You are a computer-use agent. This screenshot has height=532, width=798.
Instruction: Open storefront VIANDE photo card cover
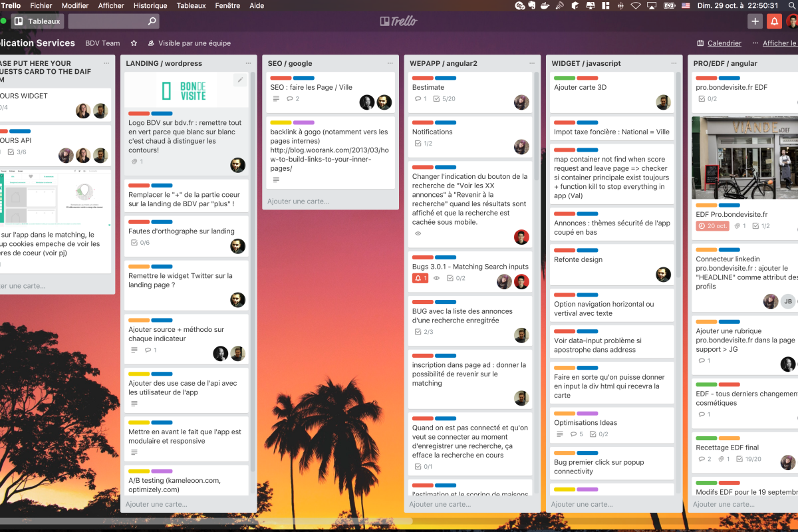[745, 158]
